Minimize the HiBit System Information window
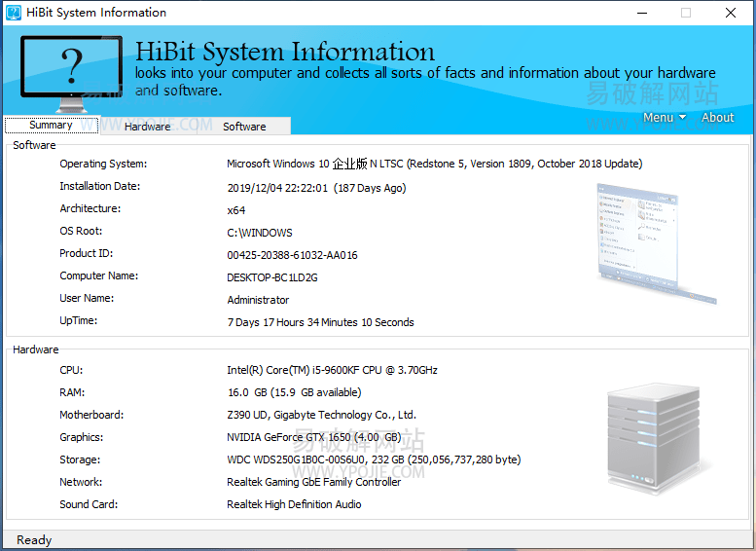756x551 pixels. (641, 13)
